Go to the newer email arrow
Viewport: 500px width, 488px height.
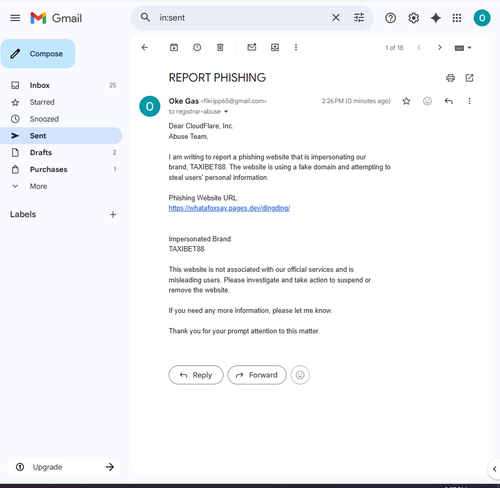[419, 48]
